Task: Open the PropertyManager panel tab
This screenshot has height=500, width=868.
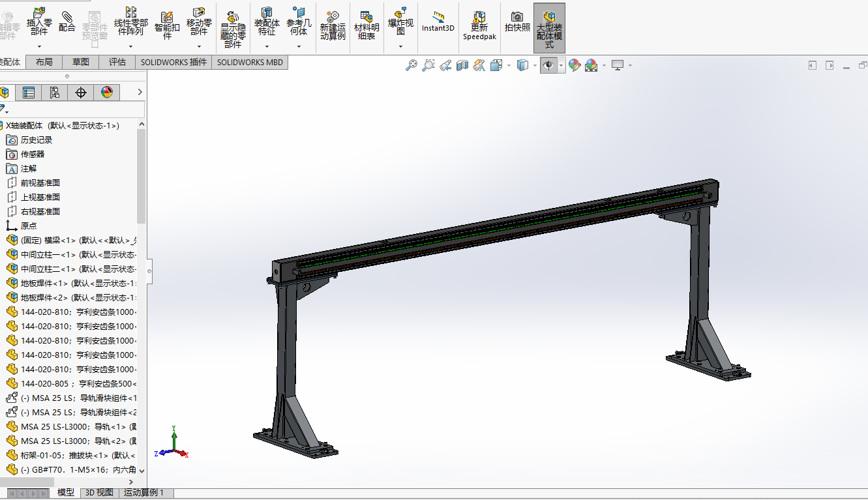Action: click(29, 93)
